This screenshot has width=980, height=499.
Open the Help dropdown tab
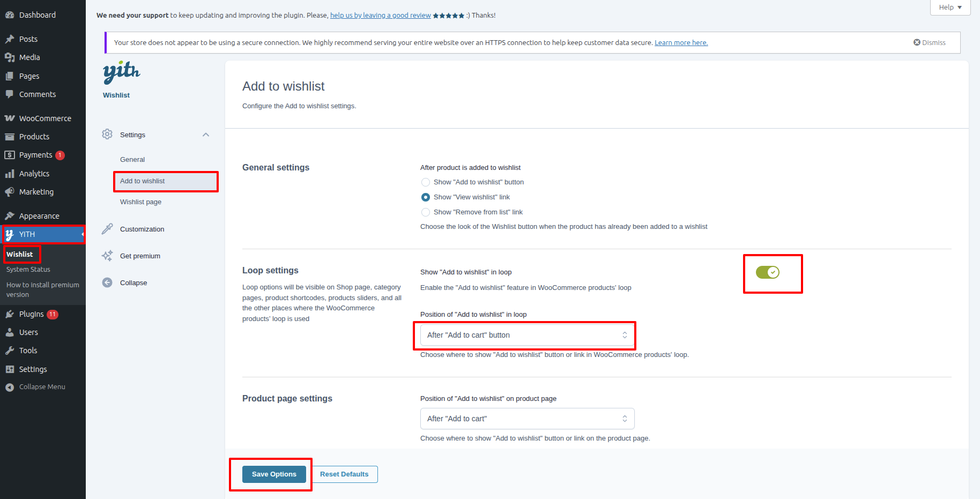[x=950, y=8]
